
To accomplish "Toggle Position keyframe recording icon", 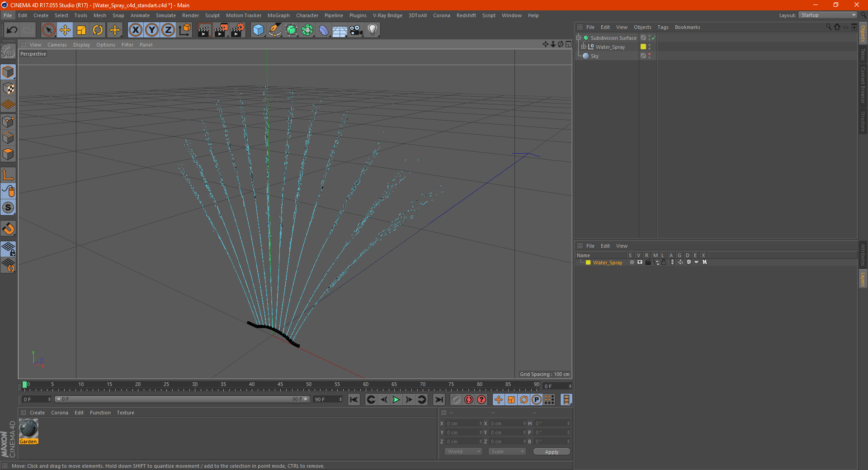I will [499, 399].
